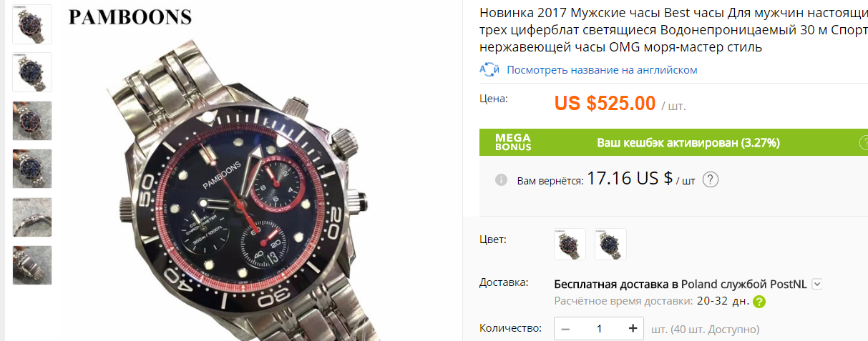Select the second color option, blue-dial watch
This screenshot has height=341, width=868.
610,244
